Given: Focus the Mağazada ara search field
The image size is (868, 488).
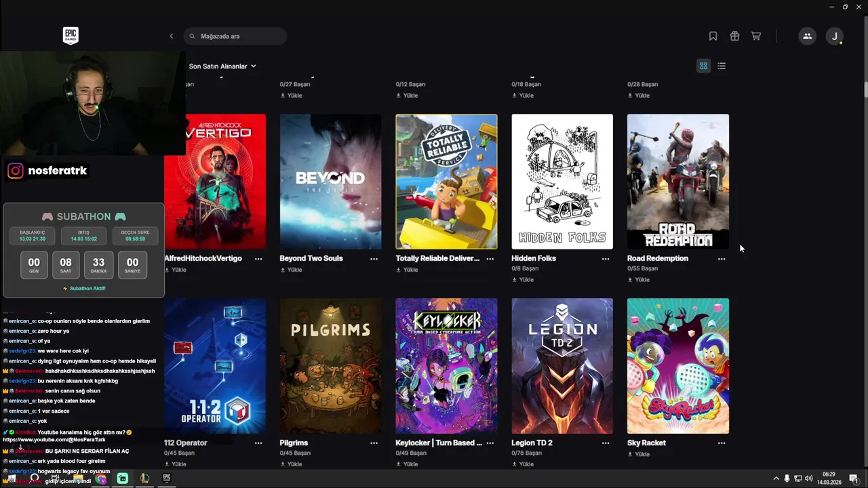Looking at the screenshot, I should (x=235, y=36).
